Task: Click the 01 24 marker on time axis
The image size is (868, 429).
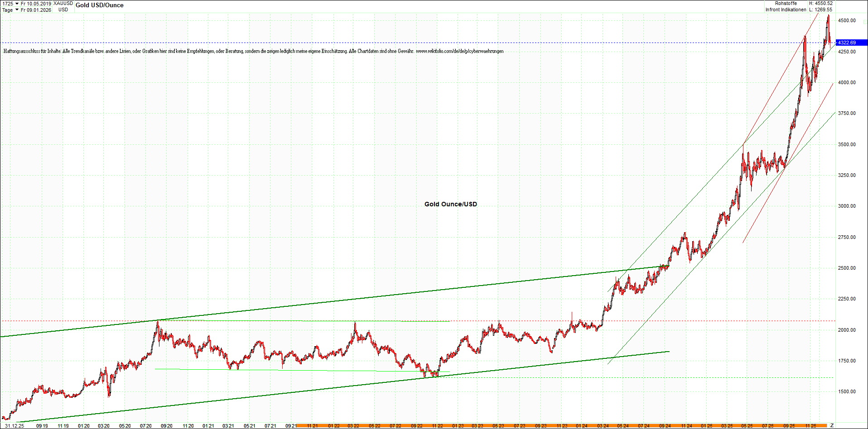Action: point(582,426)
